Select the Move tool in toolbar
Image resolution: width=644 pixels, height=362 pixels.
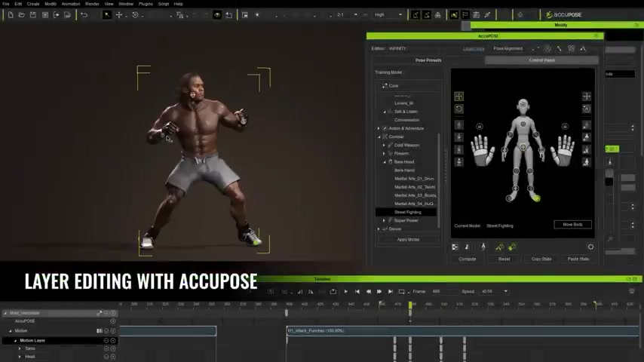[119, 15]
